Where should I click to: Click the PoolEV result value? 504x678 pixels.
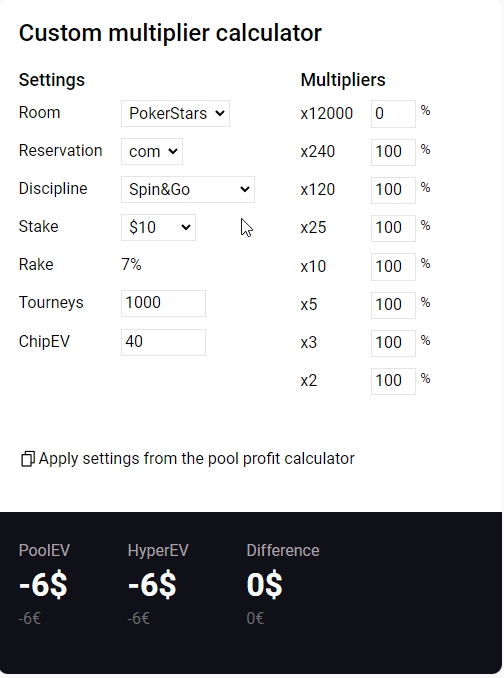tap(43, 585)
